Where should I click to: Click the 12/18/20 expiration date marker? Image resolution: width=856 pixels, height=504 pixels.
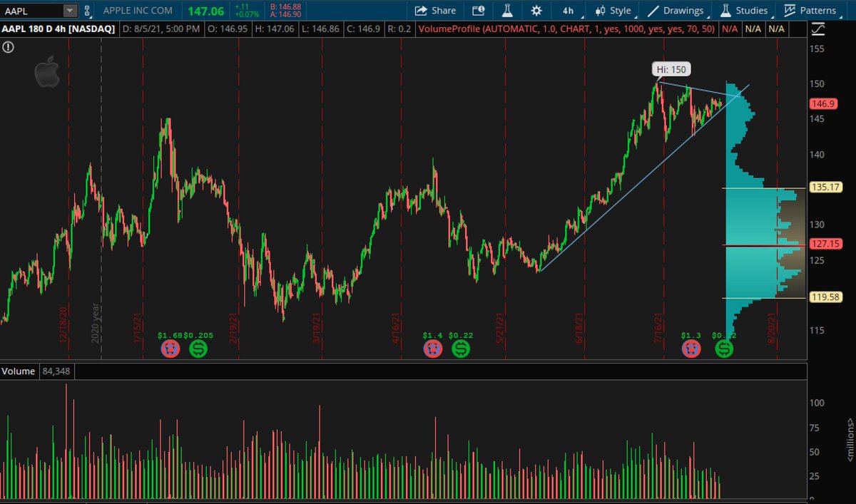[x=63, y=326]
